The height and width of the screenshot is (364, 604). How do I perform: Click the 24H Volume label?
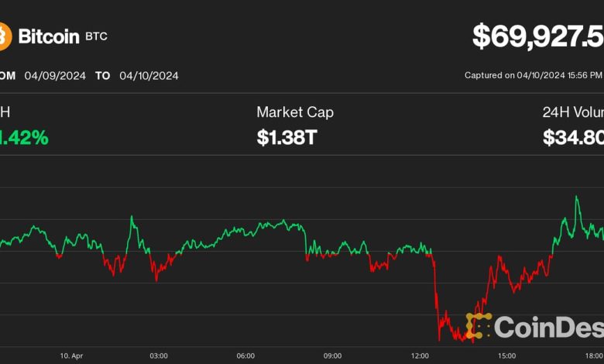tap(573, 112)
